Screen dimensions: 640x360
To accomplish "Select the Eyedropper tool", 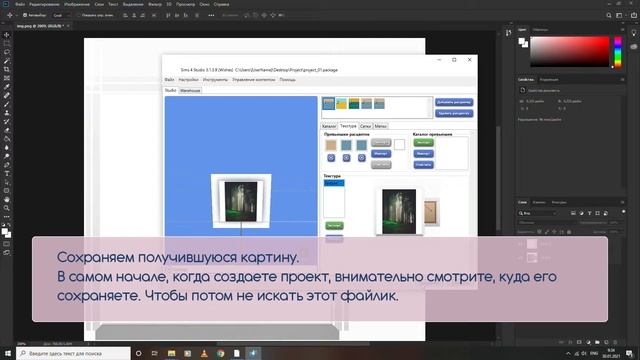I will [7, 87].
